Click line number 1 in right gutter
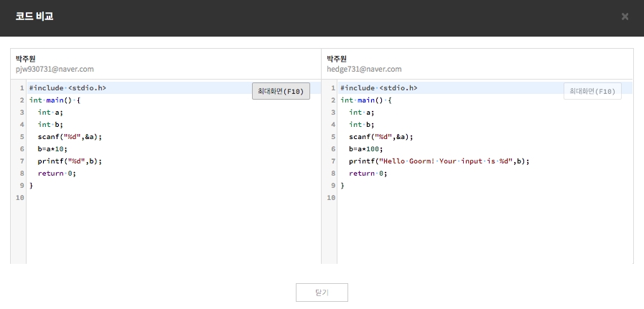644x309 pixels. [x=332, y=88]
